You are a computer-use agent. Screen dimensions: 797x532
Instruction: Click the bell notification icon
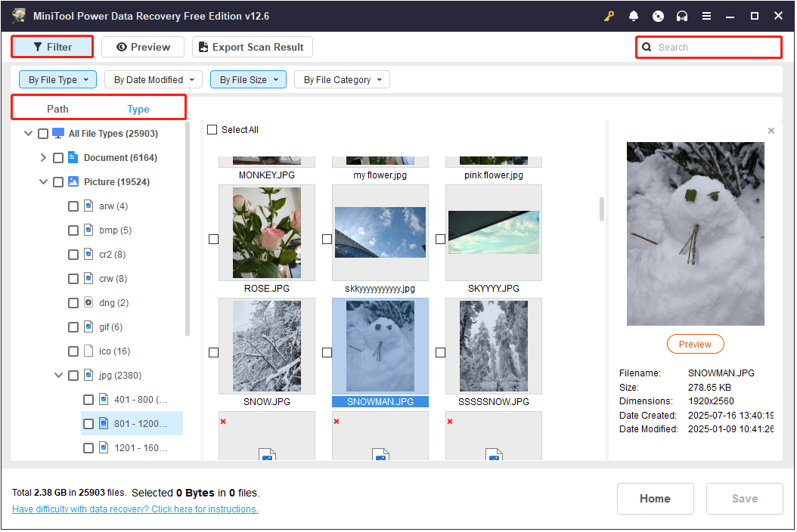634,15
